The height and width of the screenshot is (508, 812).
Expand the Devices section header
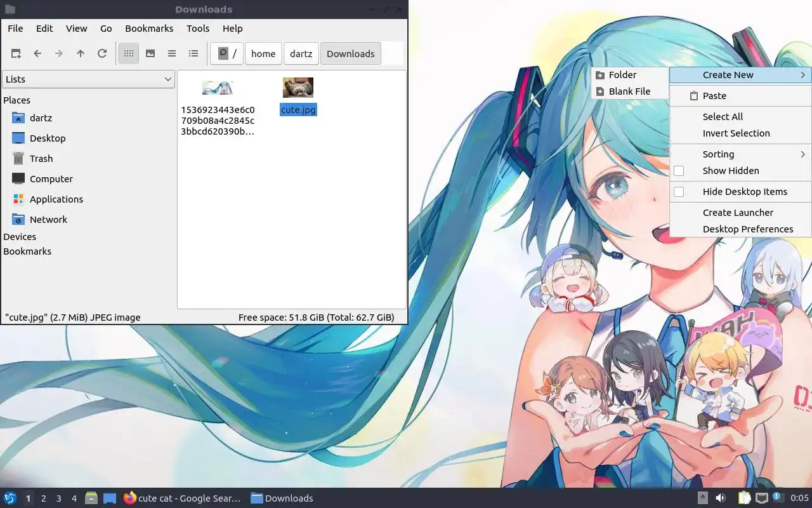click(20, 237)
